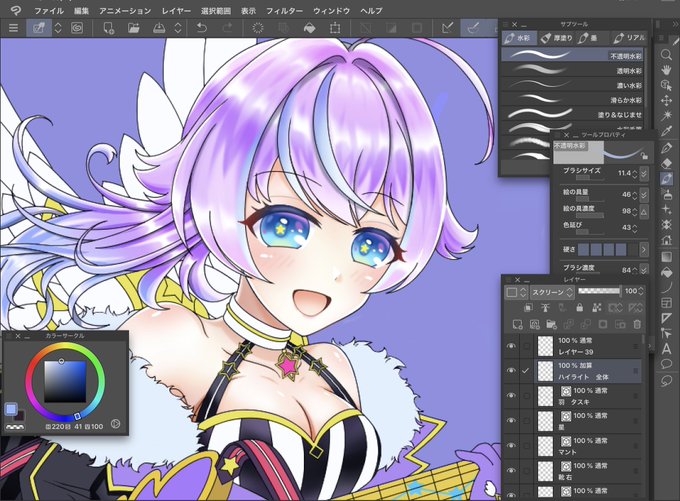Select the Eyedropper tool
Viewport: 680px width, 501px height.
(667, 131)
